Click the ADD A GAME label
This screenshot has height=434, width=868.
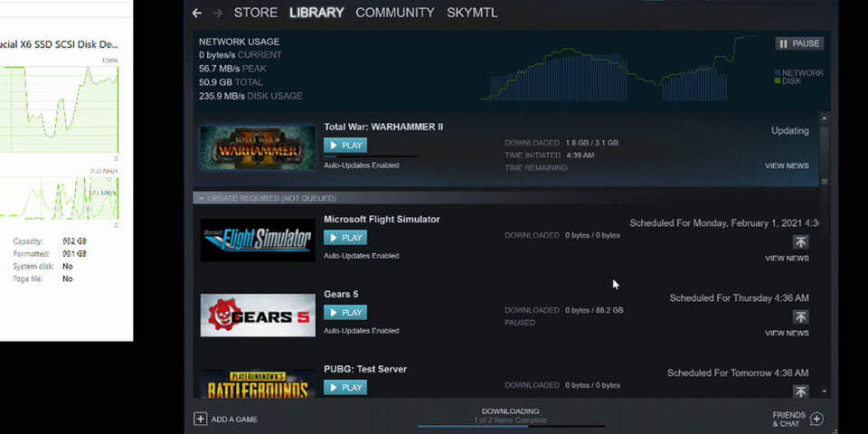point(234,420)
